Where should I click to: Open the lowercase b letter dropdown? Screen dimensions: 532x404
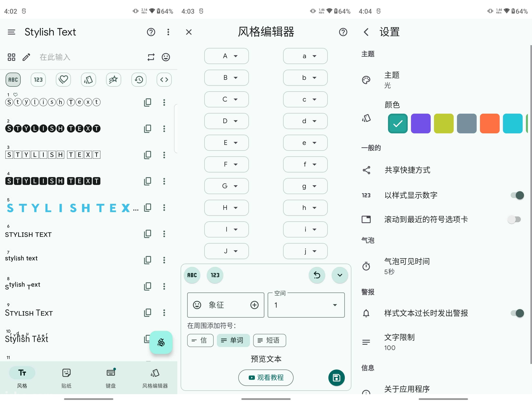tap(305, 78)
